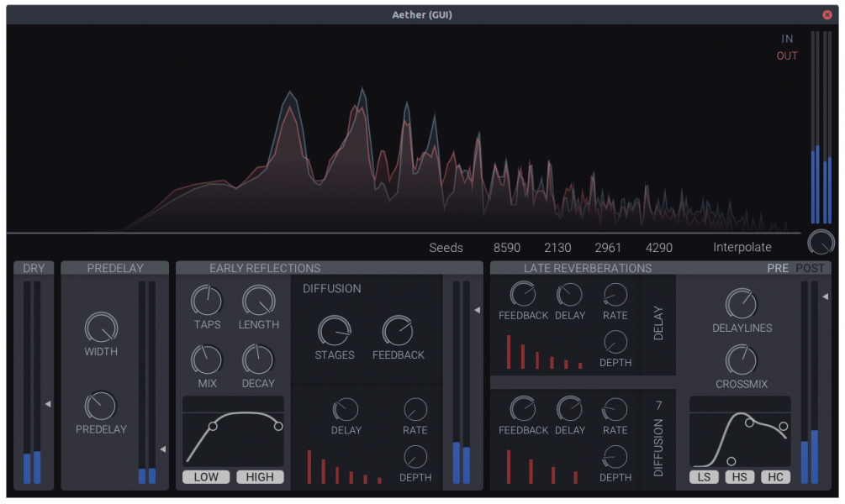Viewport: 845px width, 504px height.
Task: Click the Seeds label
Action: pyautogui.click(x=446, y=248)
